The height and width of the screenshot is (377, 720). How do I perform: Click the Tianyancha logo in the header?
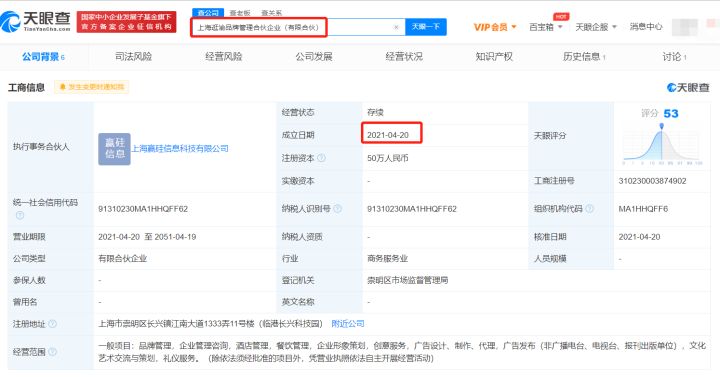35,22
